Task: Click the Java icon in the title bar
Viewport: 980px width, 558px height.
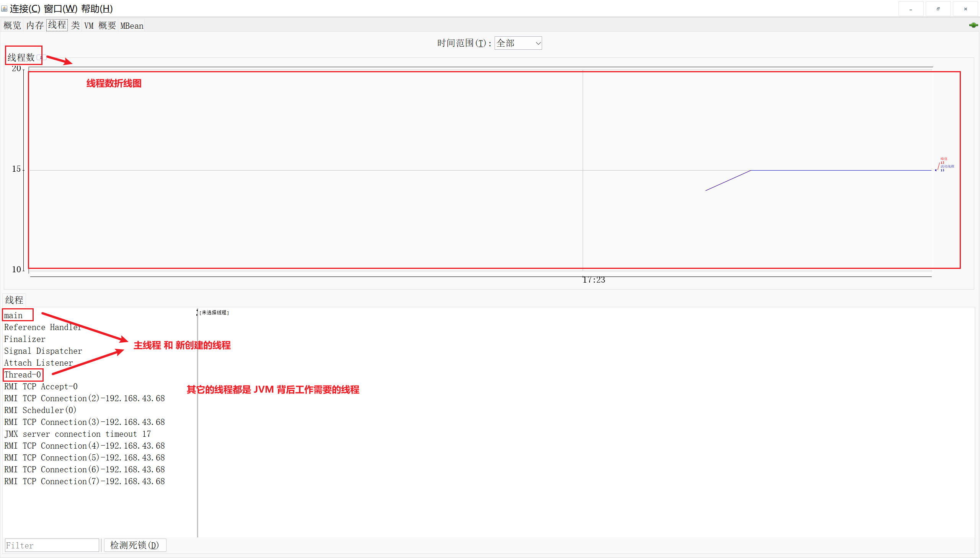Action: click(4, 8)
